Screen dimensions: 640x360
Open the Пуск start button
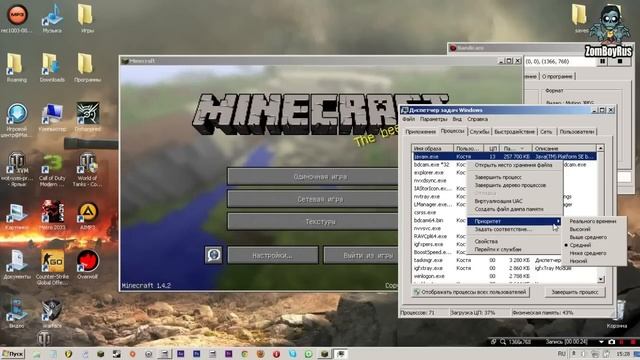[13, 354]
